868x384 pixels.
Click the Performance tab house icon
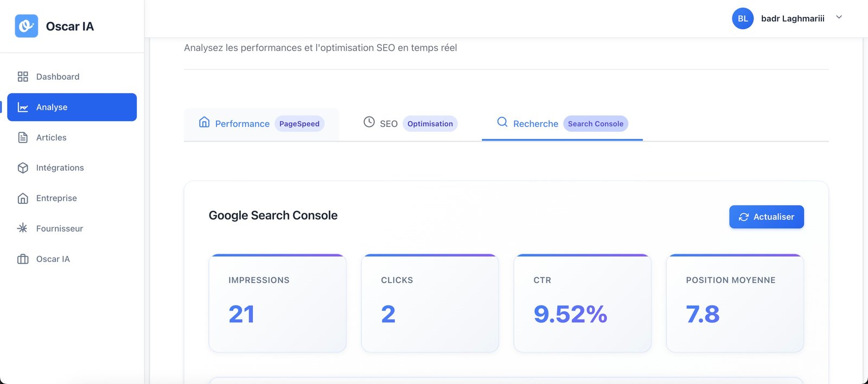[204, 122]
